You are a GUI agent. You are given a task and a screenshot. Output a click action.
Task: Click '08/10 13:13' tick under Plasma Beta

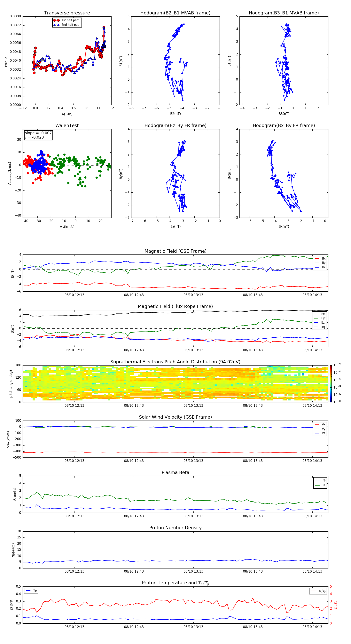pyautogui.click(x=193, y=516)
